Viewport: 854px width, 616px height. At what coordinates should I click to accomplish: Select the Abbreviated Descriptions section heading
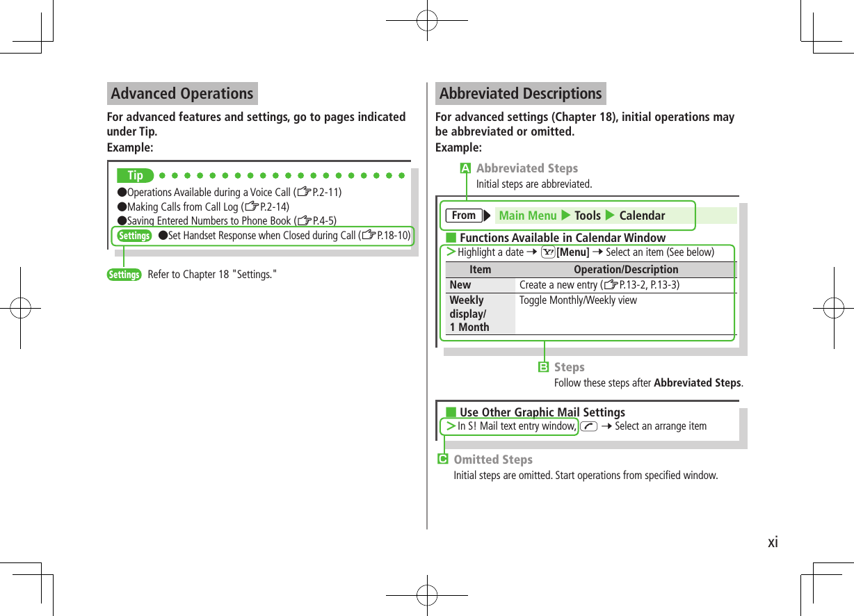coord(520,93)
